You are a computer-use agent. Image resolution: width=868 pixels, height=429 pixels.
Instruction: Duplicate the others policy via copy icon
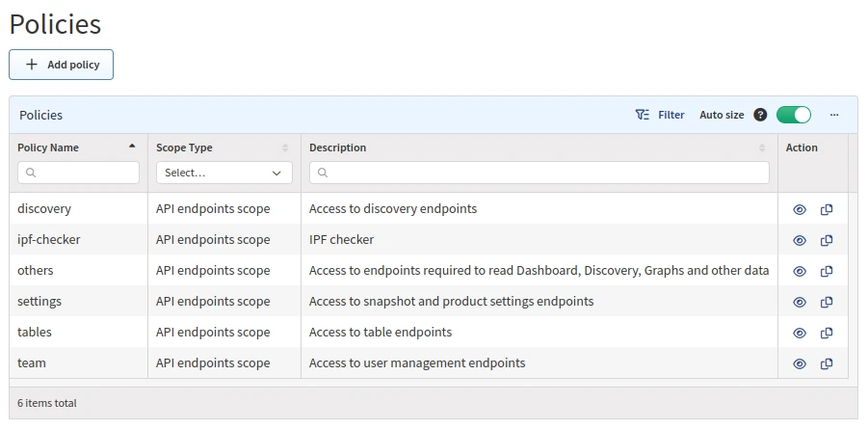[x=827, y=271]
